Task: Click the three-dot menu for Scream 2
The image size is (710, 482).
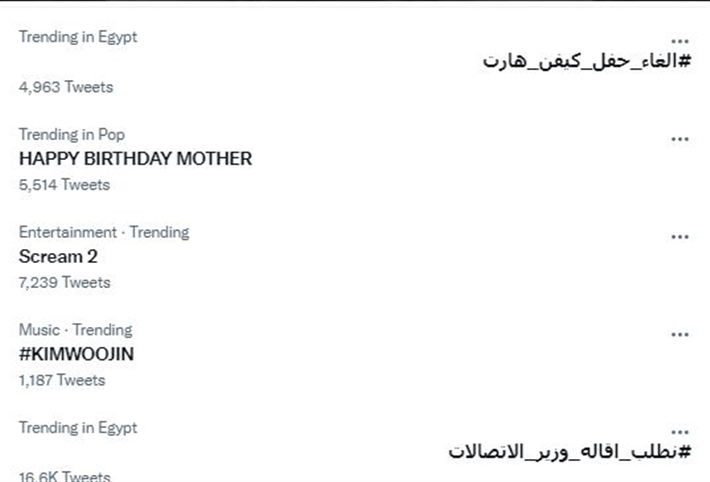Action: (x=680, y=237)
